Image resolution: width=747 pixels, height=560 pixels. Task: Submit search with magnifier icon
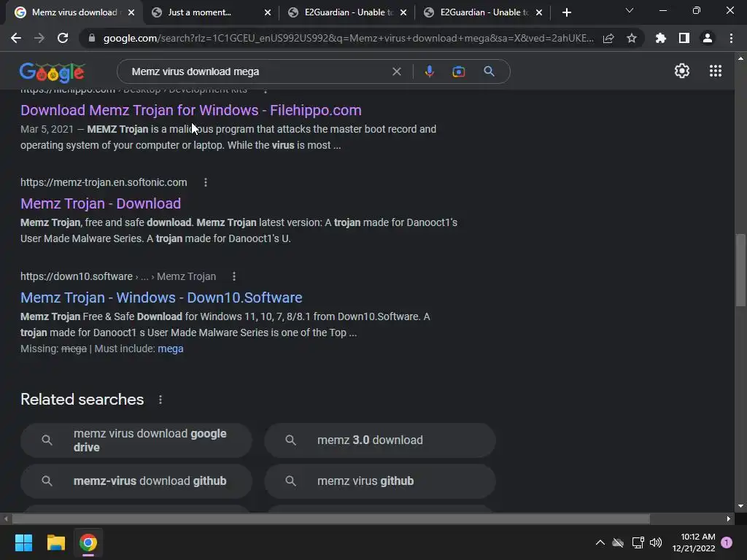489,71
